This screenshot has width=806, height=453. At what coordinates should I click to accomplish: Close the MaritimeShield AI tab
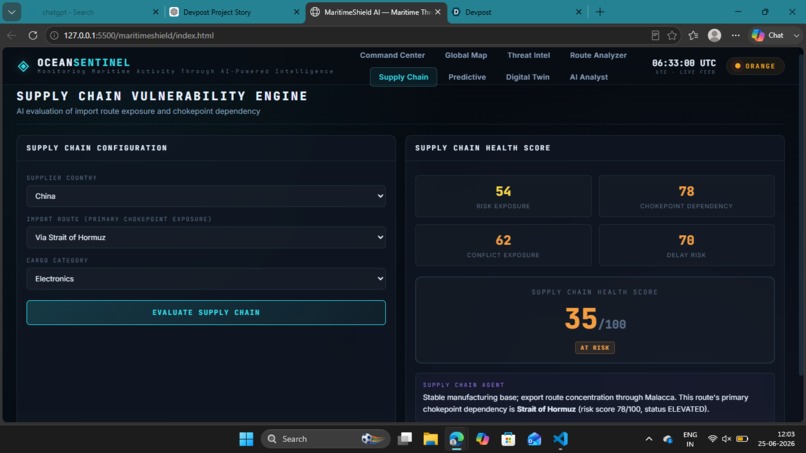click(x=437, y=12)
